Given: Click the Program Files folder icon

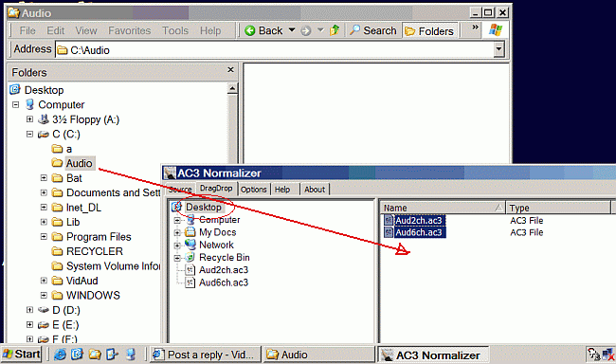Looking at the screenshot, I should [x=58, y=237].
